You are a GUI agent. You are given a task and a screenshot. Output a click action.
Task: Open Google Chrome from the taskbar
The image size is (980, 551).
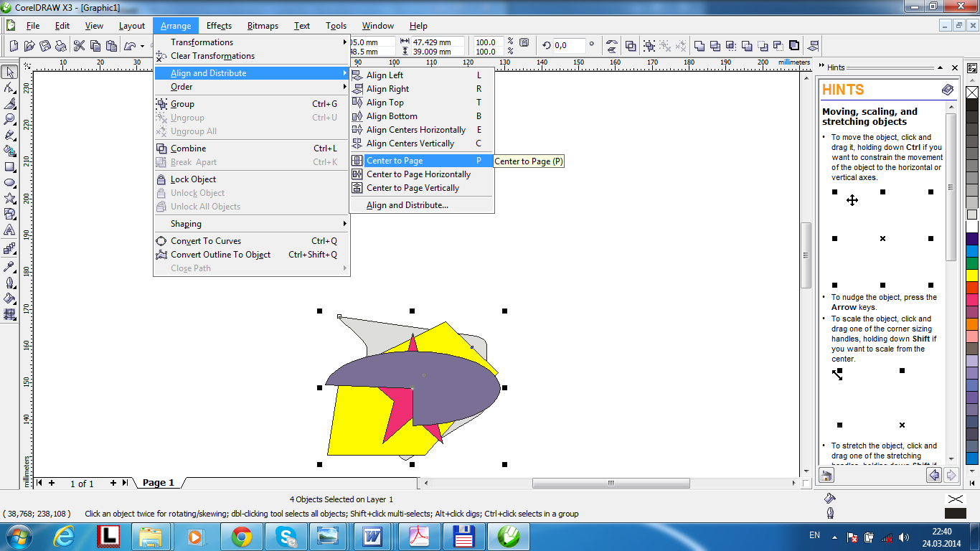[x=241, y=536]
